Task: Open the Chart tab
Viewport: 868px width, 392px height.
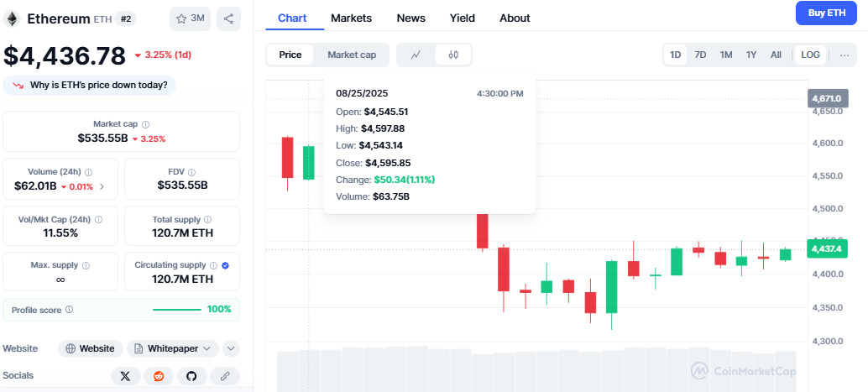Action: pyautogui.click(x=292, y=18)
